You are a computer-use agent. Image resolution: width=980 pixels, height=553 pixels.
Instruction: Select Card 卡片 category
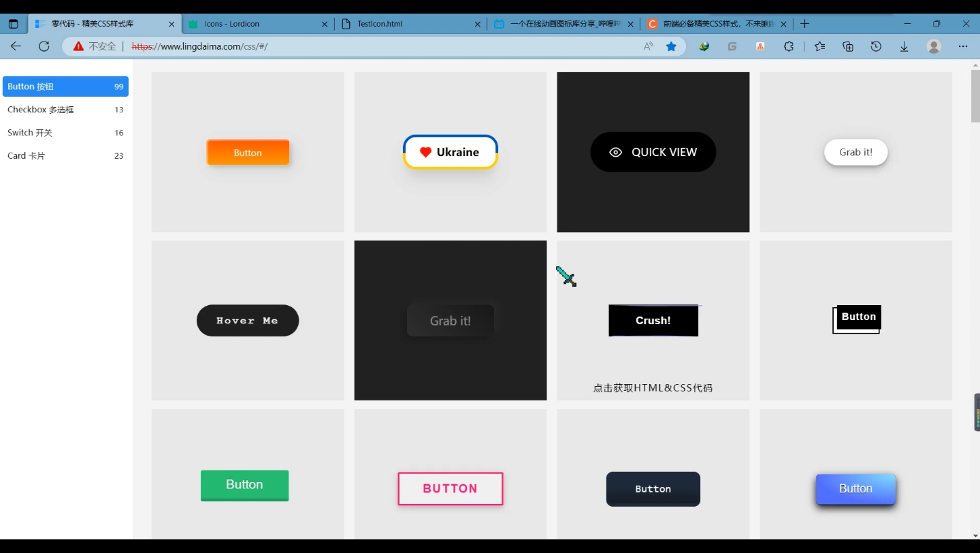pos(65,156)
